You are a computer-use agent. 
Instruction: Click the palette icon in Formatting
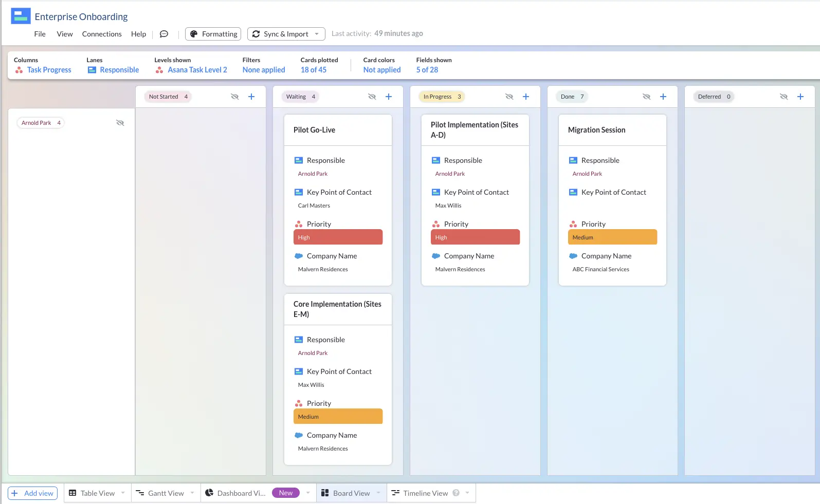pyautogui.click(x=194, y=34)
